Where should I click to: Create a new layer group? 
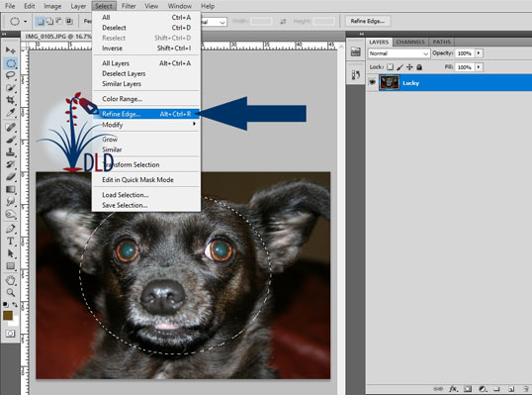coord(496,388)
